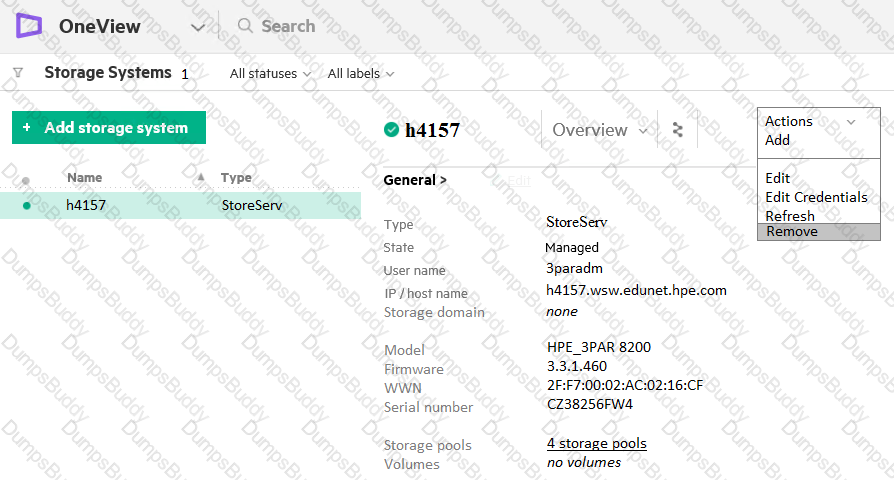Choose Add from Actions menu

coord(777,140)
